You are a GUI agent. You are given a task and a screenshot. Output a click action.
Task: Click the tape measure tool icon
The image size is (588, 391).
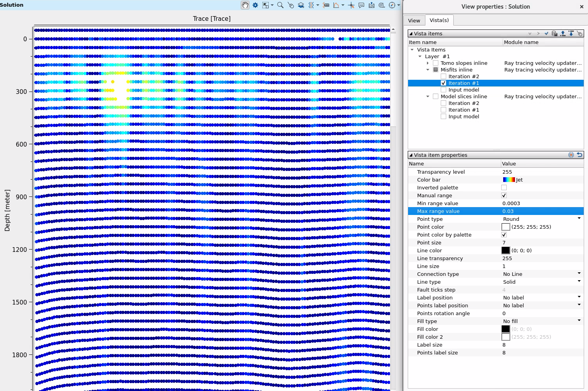pyautogui.click(x=382, y=5)
